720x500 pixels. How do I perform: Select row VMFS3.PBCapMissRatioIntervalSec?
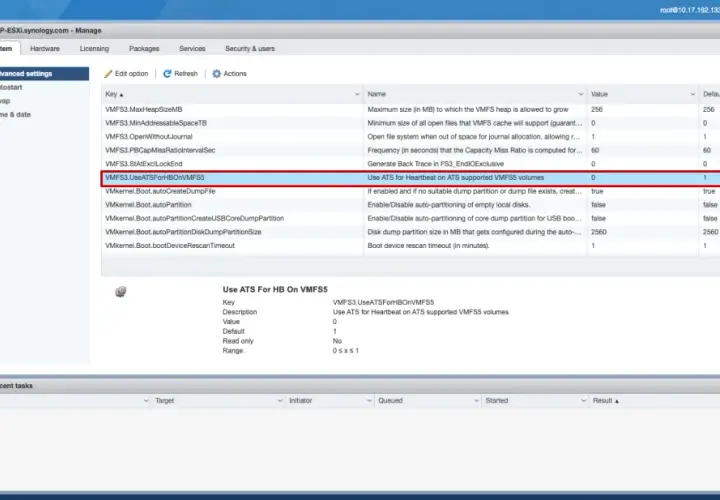click(x=411, y=150)
